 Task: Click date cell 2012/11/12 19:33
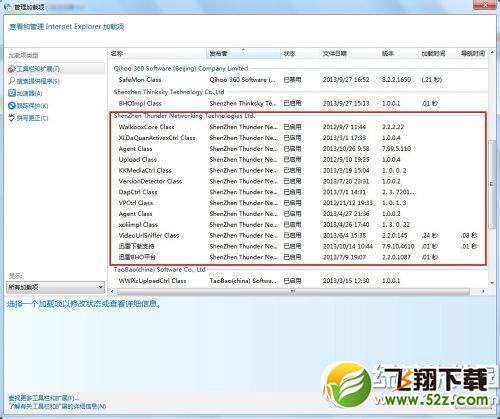348,203
